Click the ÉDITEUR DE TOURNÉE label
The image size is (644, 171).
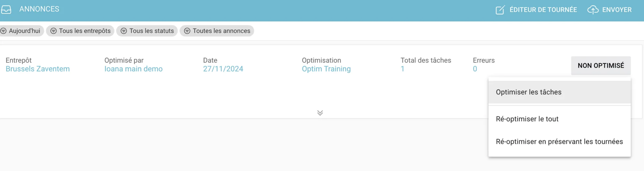[543, 10]
